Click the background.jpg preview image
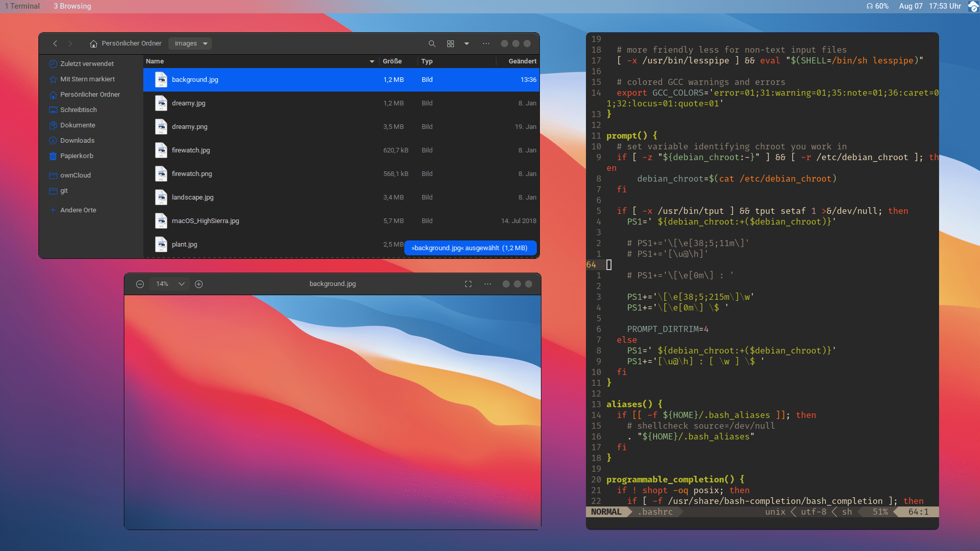 333,412
